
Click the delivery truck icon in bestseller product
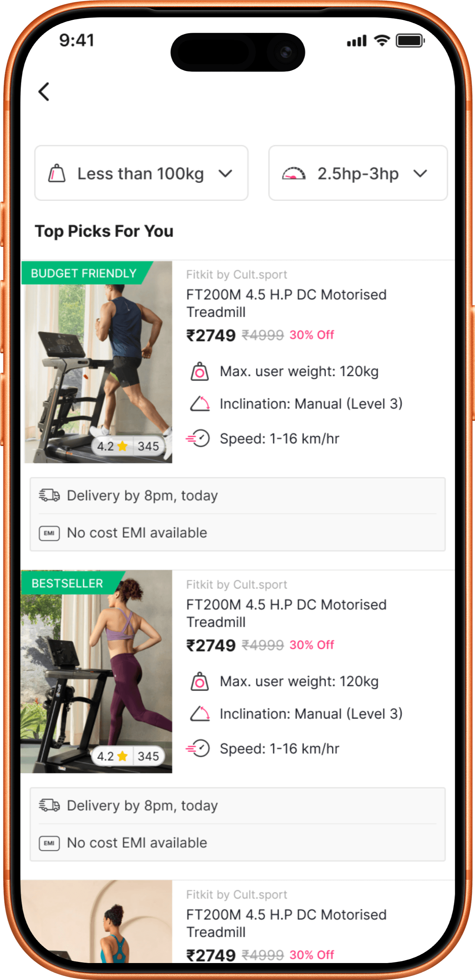(x=49, y=805)
